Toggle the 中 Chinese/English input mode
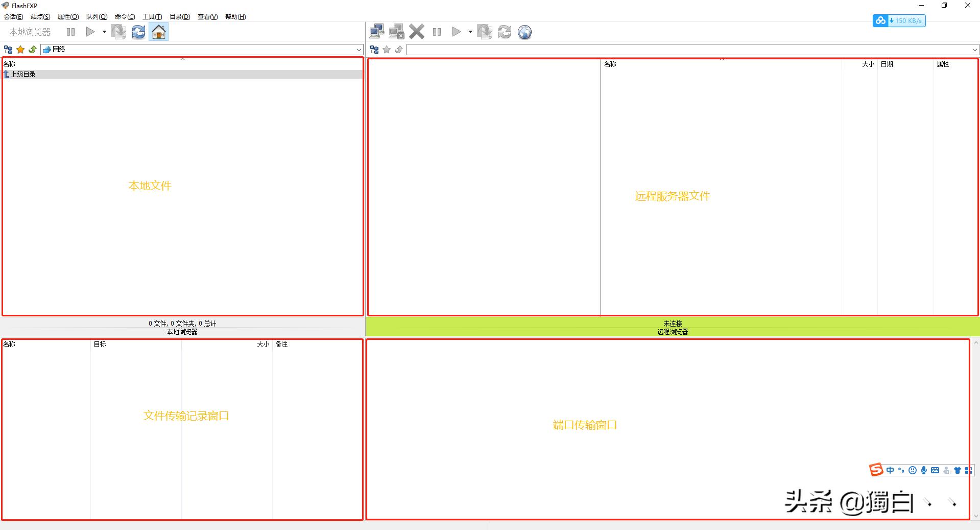The height and width of the screenshot is (530, 980). point(890,470)
